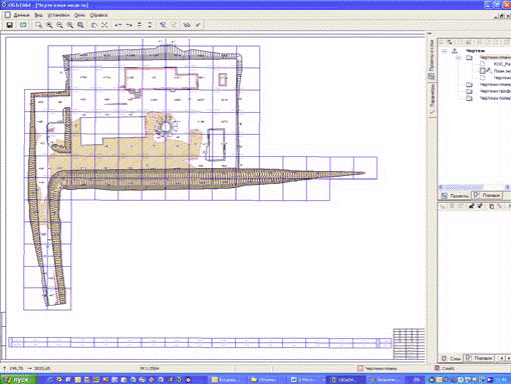Click the Чертежи планш status bar entry
The image size is (511, 384).
378,369
